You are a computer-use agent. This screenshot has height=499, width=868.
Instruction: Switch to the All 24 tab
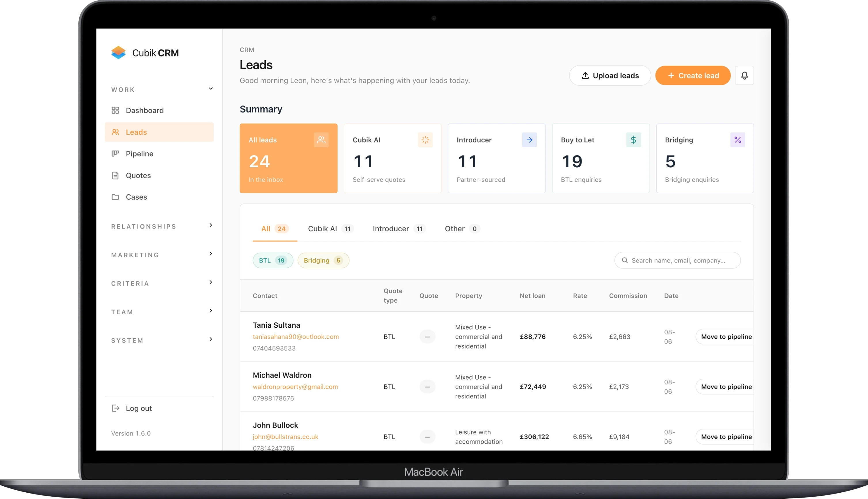(275, 229)
